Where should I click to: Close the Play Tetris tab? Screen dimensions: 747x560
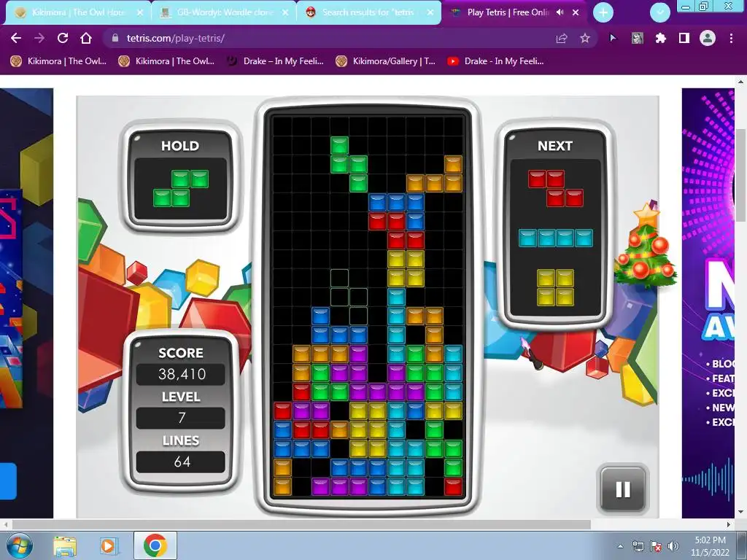pyautogui.click(x=576, y=12)
